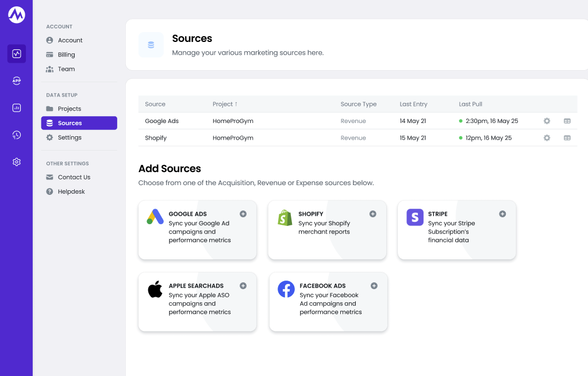Open the Helpdesk link
588x376 pixels.
[x=79, y=191]
